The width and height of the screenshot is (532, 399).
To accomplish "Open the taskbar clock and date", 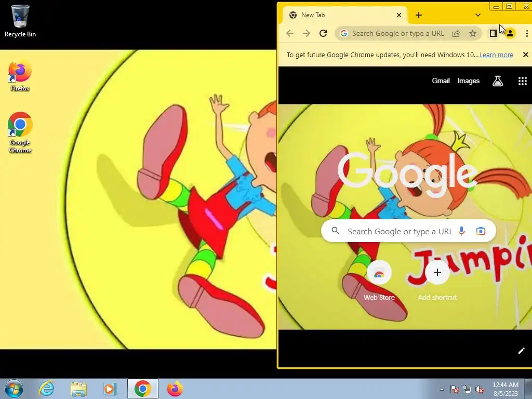I will point(506,389).
